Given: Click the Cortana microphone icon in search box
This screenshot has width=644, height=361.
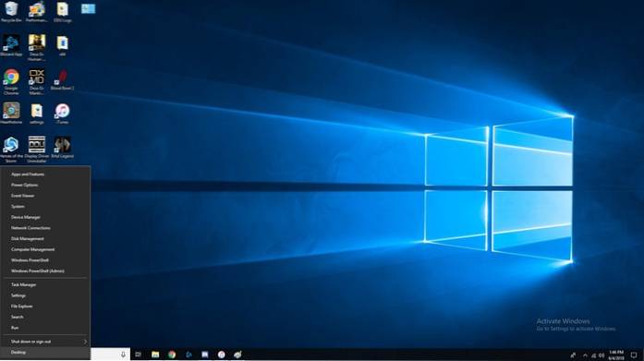Looking at the screenshot, I should tap(123, 355).
